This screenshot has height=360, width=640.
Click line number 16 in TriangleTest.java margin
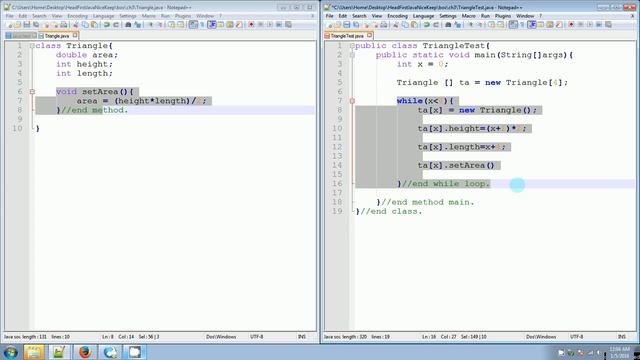(337, 184)
